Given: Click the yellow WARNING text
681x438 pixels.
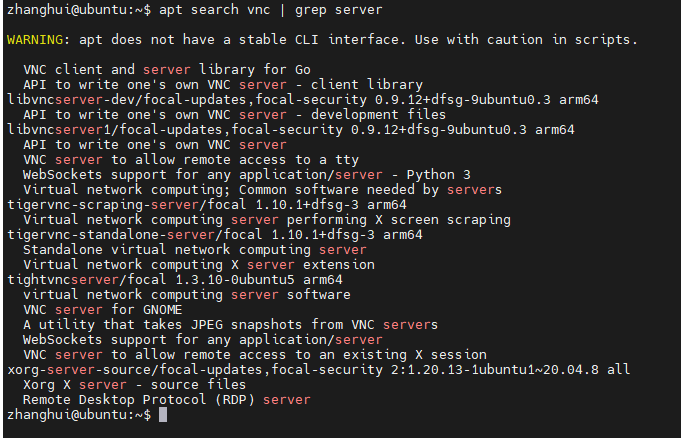Looking at the screenshot, I should click(35, 40).
